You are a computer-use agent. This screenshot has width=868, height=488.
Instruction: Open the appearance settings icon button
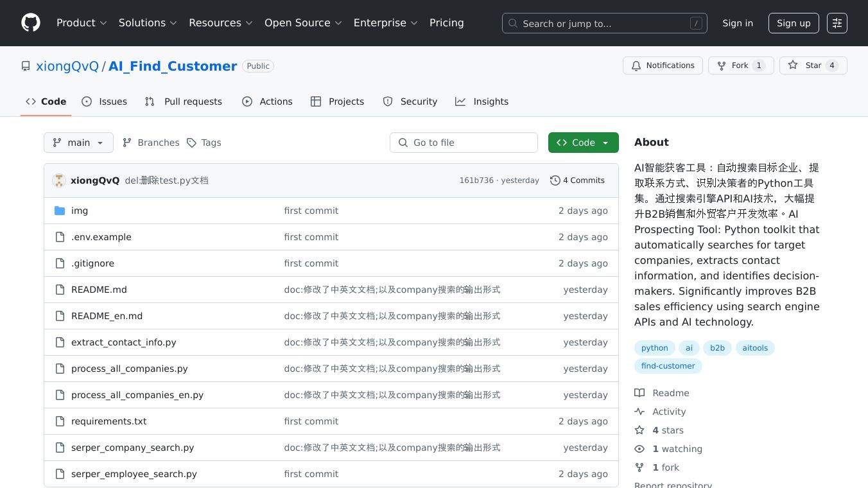click(837, 23)
